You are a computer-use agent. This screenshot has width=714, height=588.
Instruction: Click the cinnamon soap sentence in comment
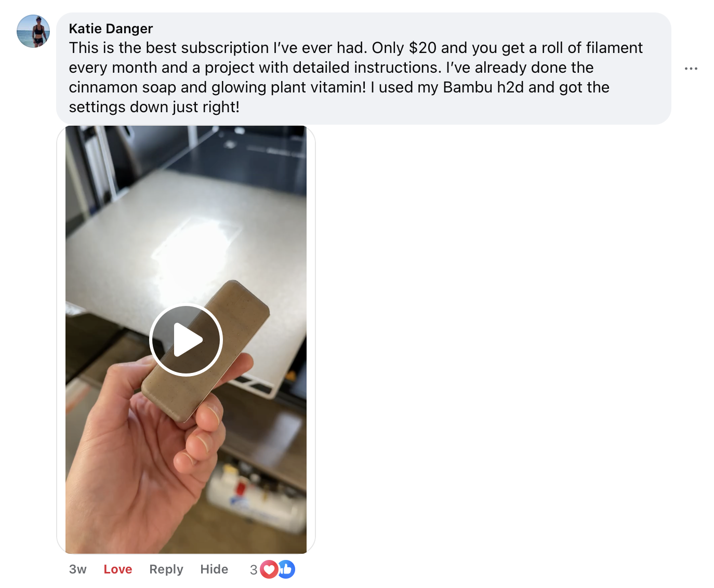(217, 87)
